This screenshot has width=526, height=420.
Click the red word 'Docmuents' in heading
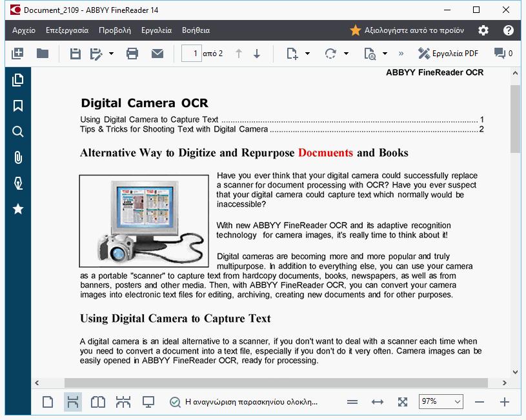click(x=325, y=153)
